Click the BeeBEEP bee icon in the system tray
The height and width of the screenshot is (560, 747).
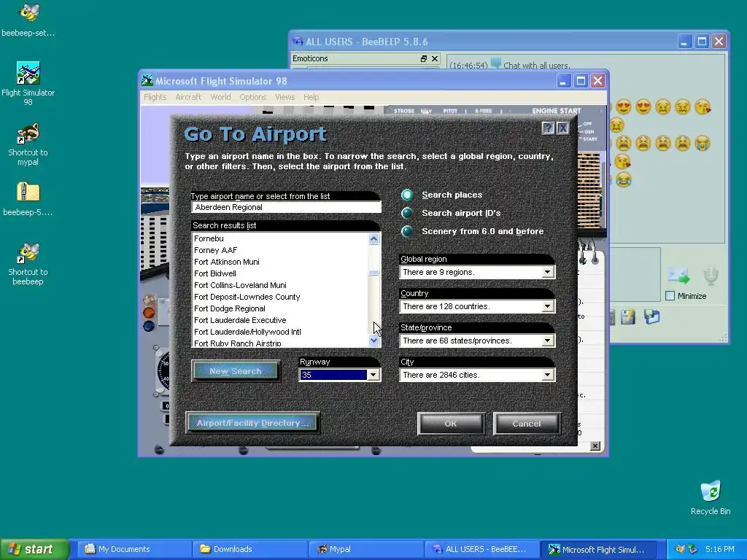[681, 549]
